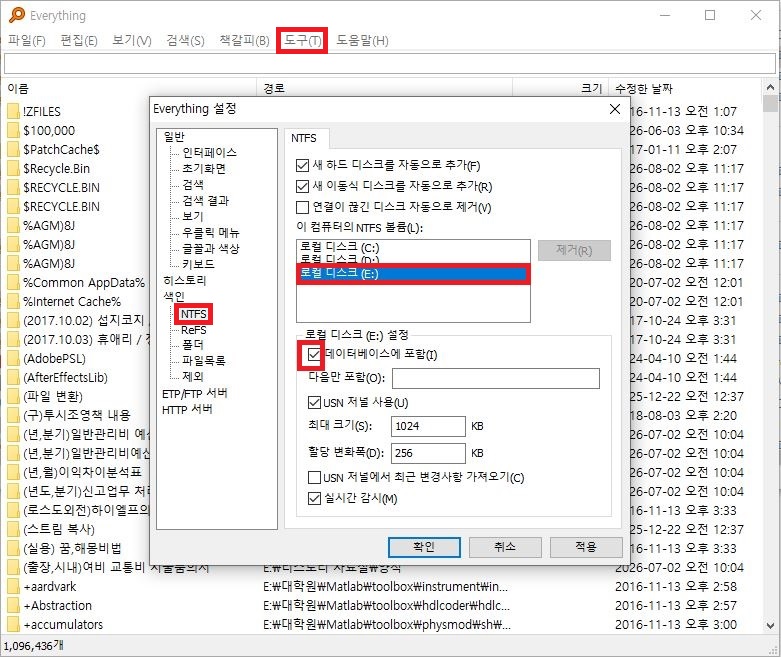Click the 적용 button
781x657 pixels.
coord(586,547)
